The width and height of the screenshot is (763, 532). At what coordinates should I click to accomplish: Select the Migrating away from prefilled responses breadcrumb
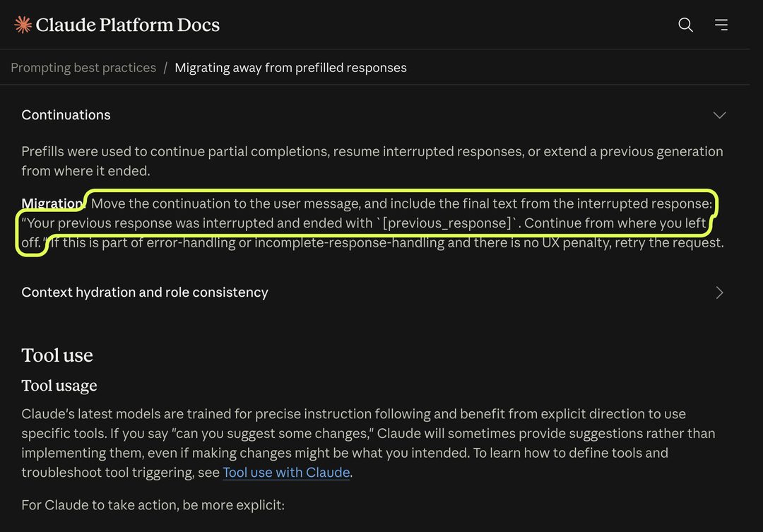click(x=290, y=67)
